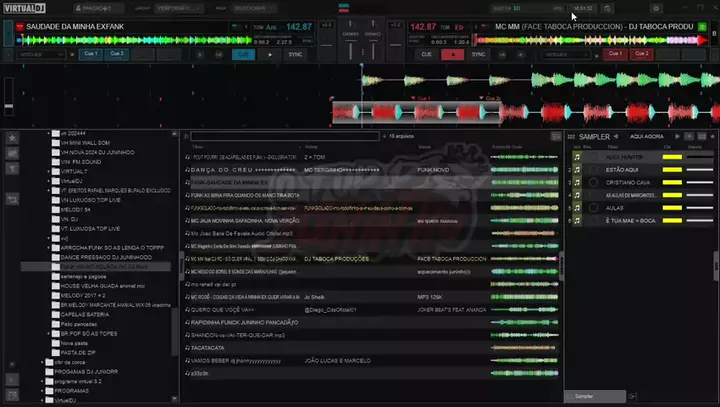Click the green icon at right deck title end

pos(703,27)
